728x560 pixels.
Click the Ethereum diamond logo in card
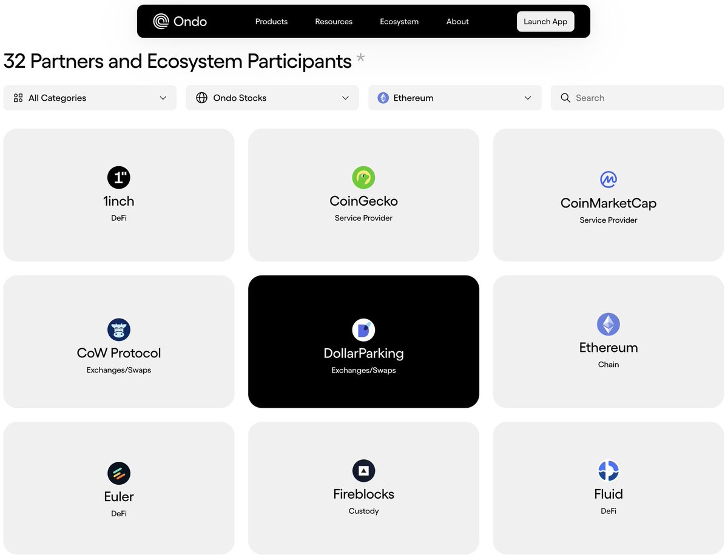(x=608, y=325)
